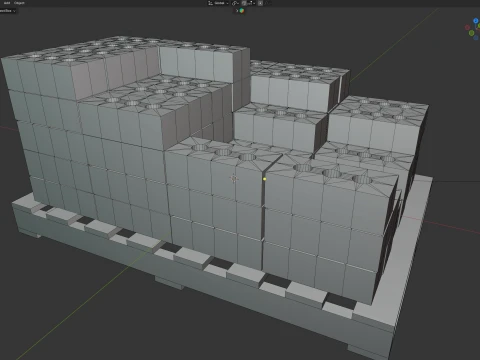Click the 3D cursor crosshair on the mesh
480x360 pixels.
pos(234,179)
